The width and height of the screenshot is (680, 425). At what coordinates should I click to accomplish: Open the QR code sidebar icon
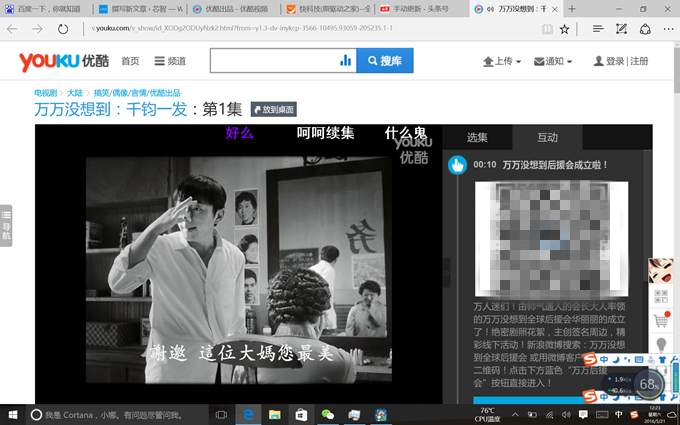[661, 296]
